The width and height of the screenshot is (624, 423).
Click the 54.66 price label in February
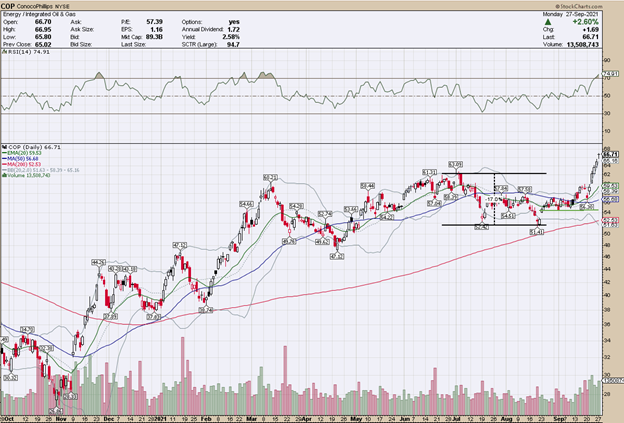click(x=246, y=204)
